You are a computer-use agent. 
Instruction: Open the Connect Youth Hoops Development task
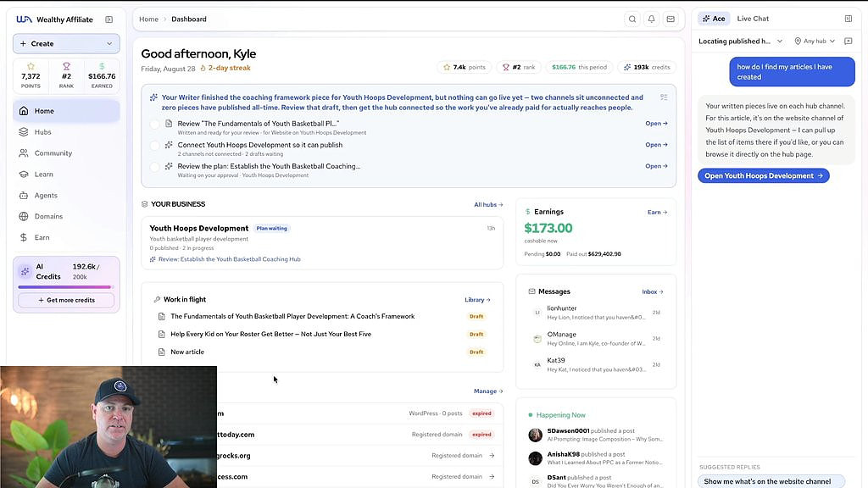click(657, 145)
